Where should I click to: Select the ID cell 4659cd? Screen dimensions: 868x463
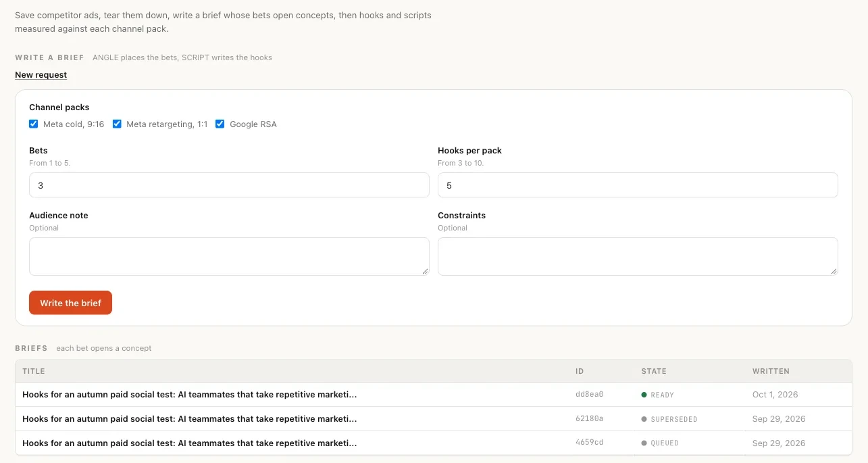(589, 443)
